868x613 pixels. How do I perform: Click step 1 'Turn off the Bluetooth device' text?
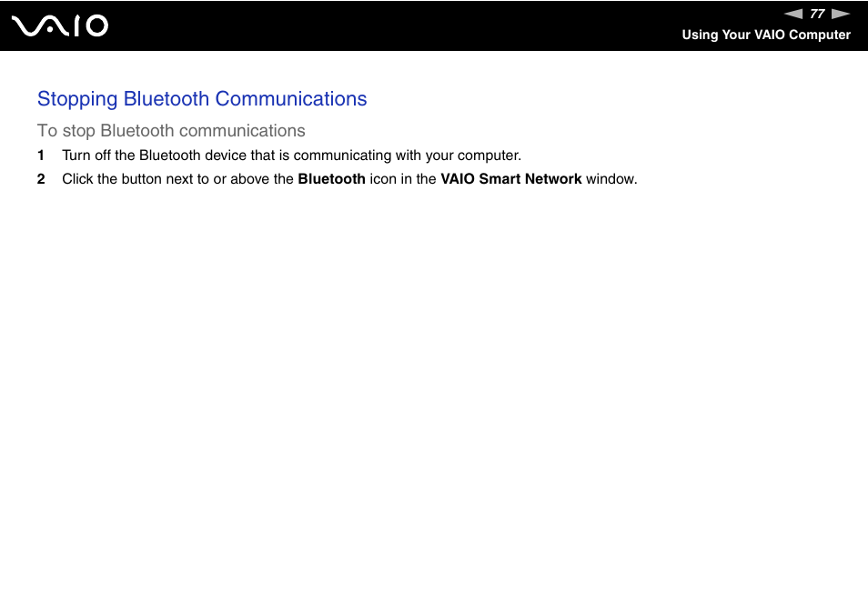292,156
